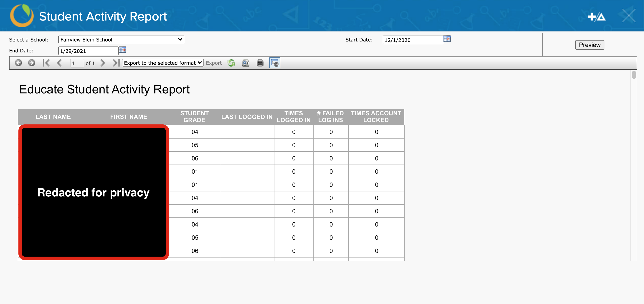Image resolution: width=644 pixels, height=304 pixels.
Task: Open the Start Date calendar picker
Action: 446,39
